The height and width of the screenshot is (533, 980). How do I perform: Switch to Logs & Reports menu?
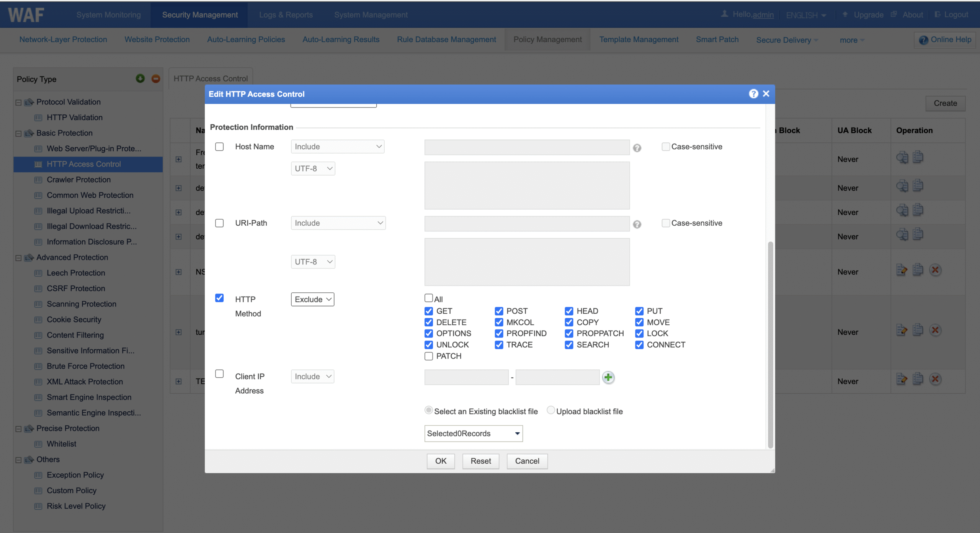286,15
